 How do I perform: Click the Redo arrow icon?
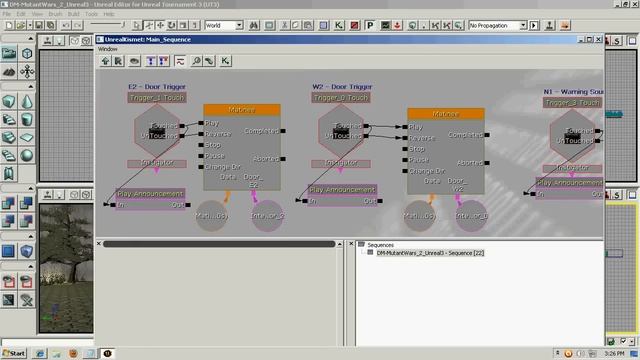78,25
